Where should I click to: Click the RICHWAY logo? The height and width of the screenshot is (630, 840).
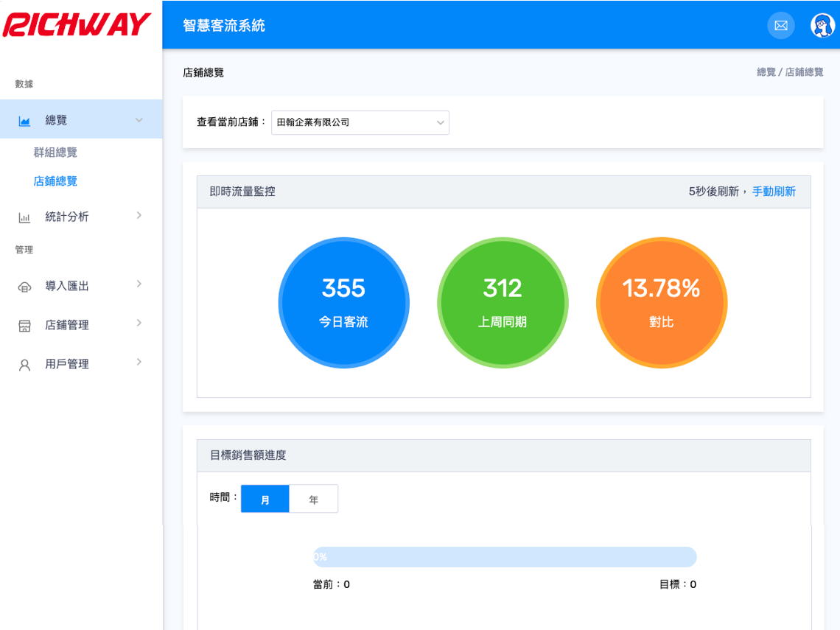pyautogui.click(x=77, y=24)
